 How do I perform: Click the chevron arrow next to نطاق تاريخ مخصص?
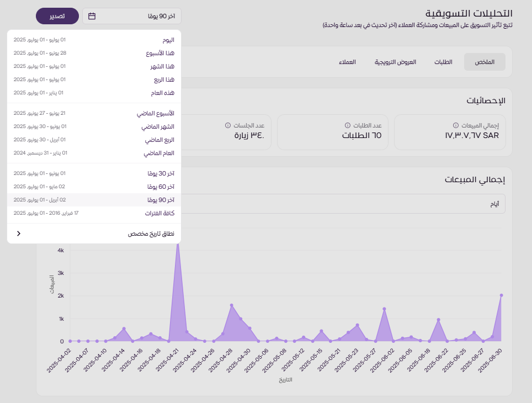(x=19, y=234)
